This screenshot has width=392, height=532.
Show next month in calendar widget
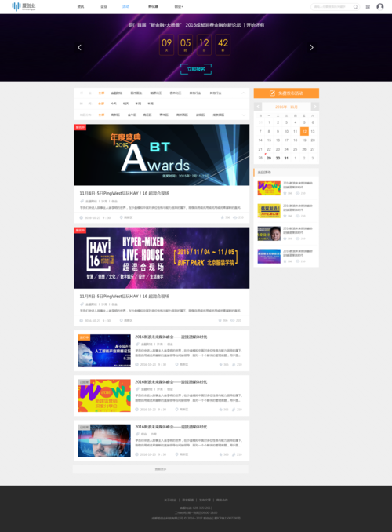pyautogui.click(x=314, y=107)
